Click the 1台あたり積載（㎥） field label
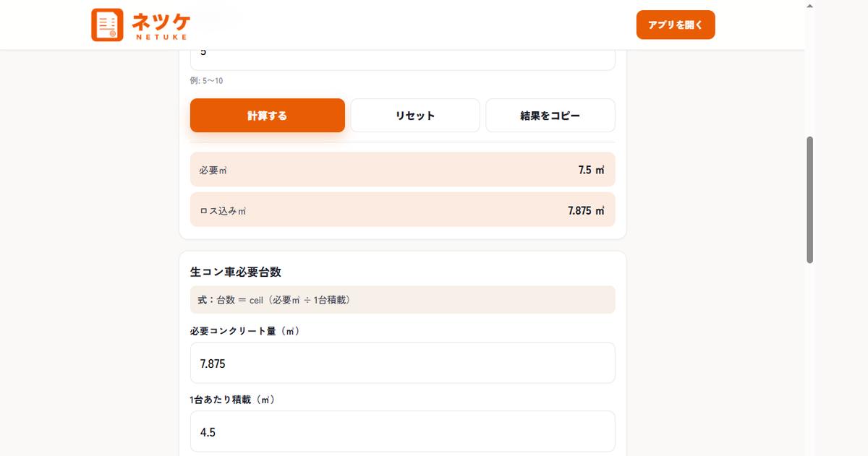Viewport: 868px width, 456px height. click(x=232, y=400)
